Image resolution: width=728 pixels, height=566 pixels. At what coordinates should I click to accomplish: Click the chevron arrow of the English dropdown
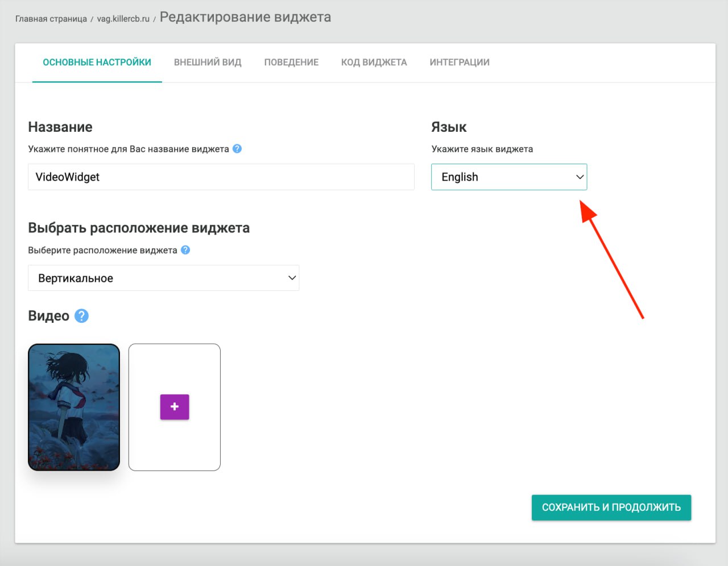(x=580, y=177)
